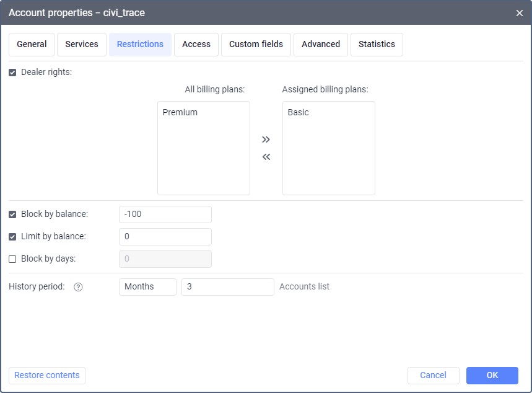The width and height of the screenshot is (532, 393).
Task: Enable the Block by days checkbox
Action: pyautogui.click(x=13, y=259)
